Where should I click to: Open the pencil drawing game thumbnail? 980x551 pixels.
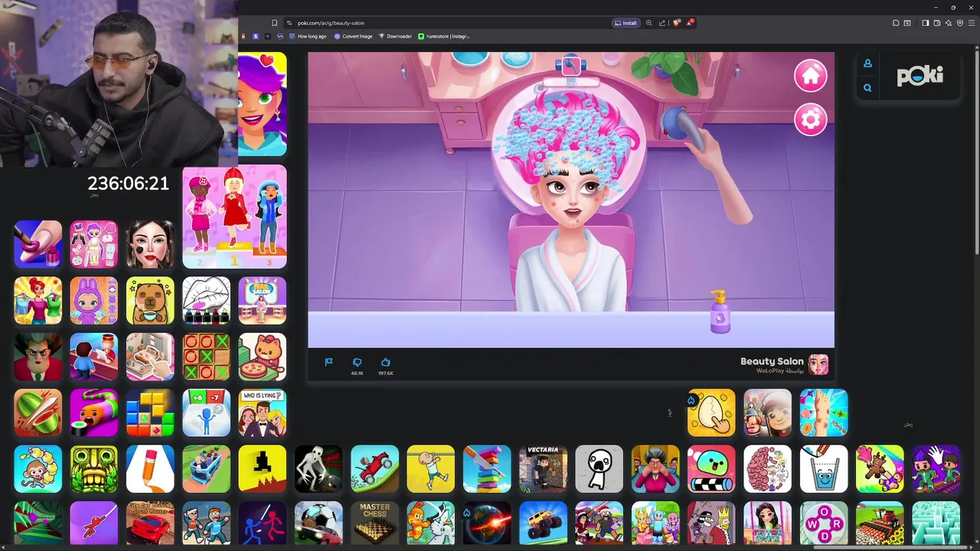pyautogui.click(x=150, y=469)
